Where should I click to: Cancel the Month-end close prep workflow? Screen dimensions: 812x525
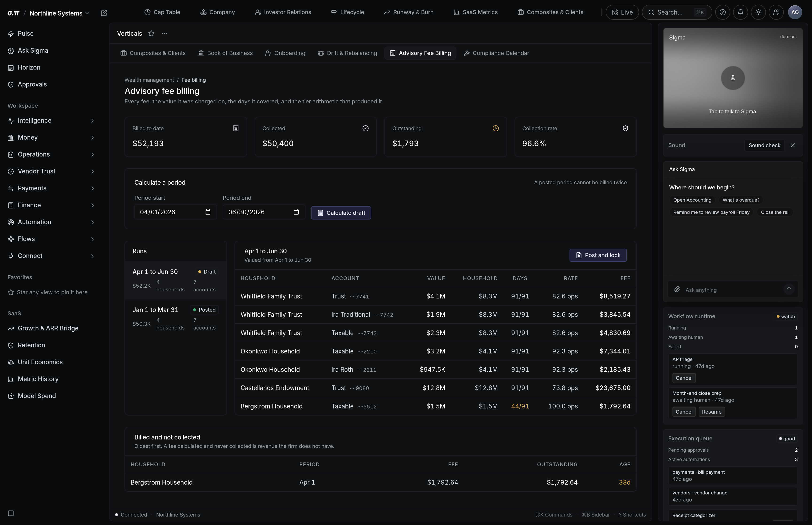(x=684, y=412)
